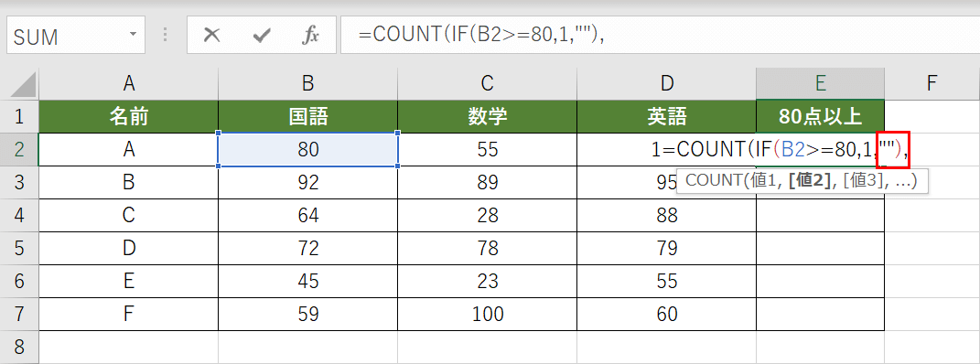
Task: Click name cell E in row 6
Action: tap(128, 281)
